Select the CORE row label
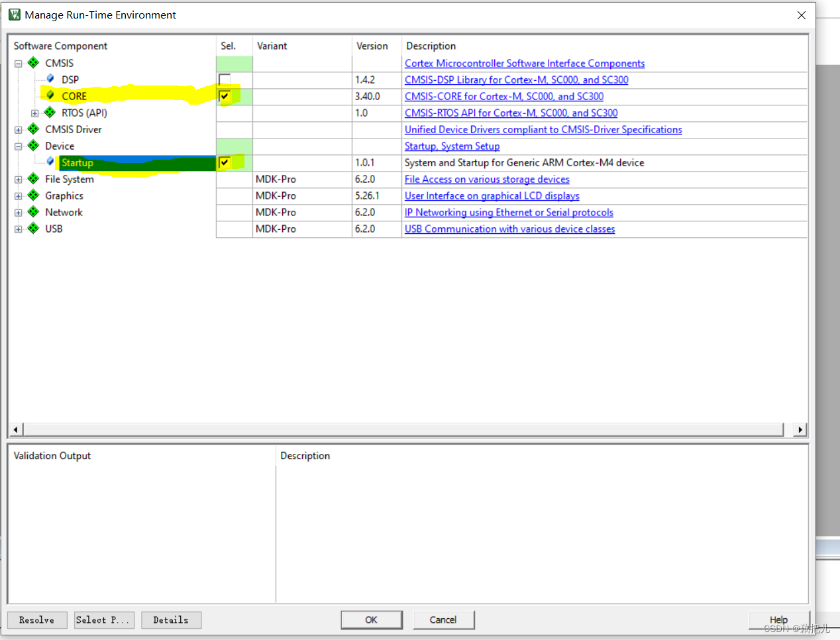Viewport: 840px width, 640px height. tap(74, 96)
